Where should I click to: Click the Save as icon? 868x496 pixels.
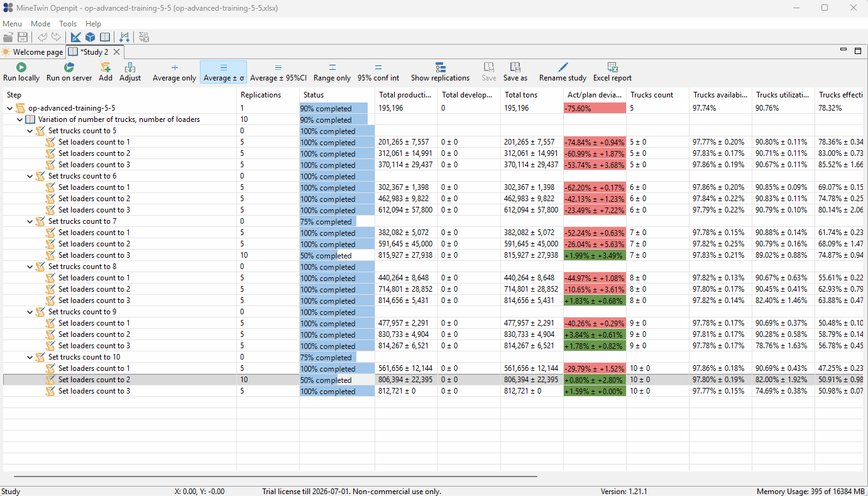(x=515, y=67)
